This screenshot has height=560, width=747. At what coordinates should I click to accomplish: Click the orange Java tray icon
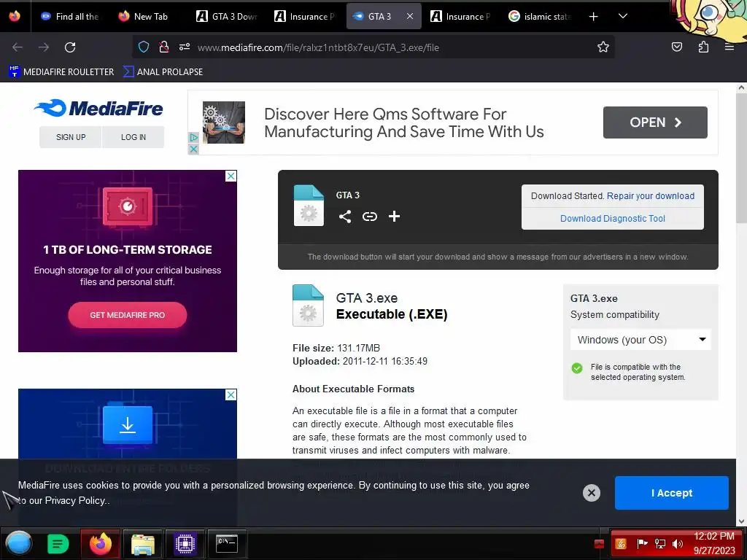(621, 544)
